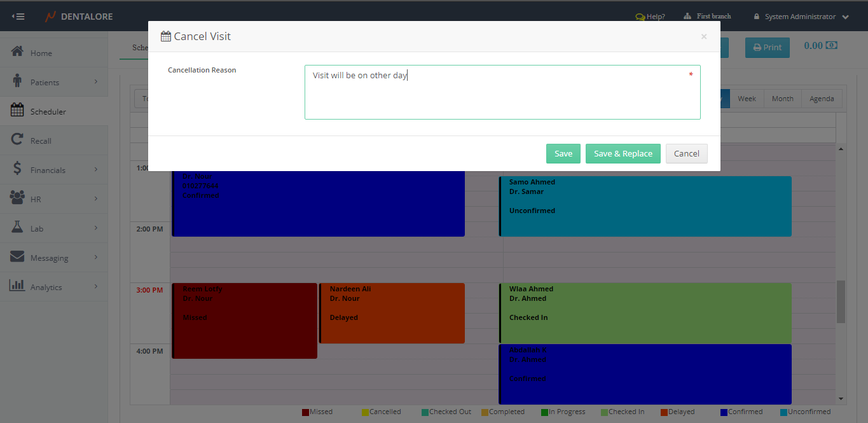
Task: Switch to the Week view tab
Action: point(747,99)
